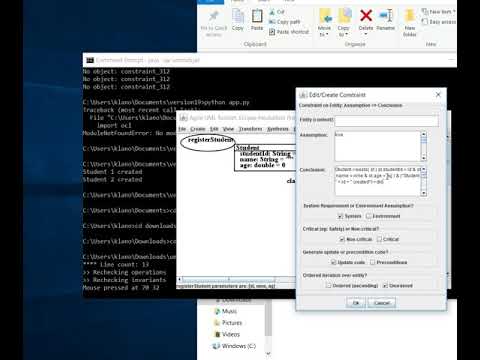
Task: Click the Cancel button in constraint dialog
Action: (x=382, y=303)
